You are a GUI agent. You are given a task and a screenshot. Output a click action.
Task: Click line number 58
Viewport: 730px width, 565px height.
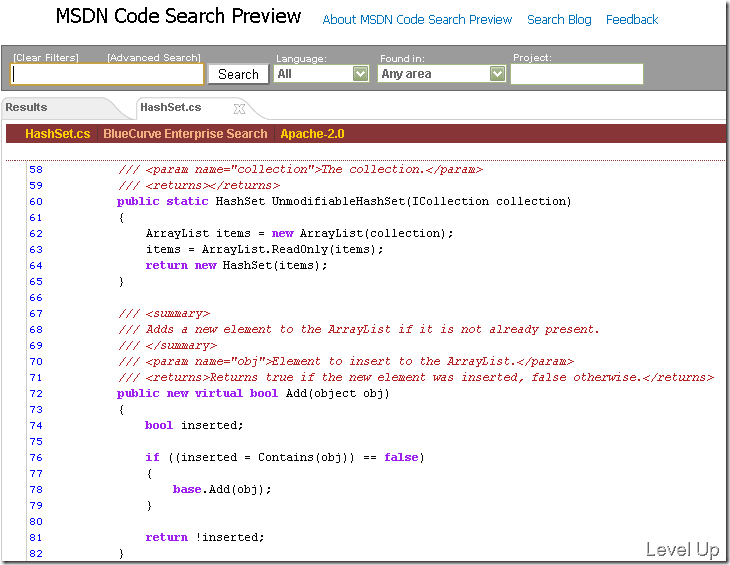[36, 169]
